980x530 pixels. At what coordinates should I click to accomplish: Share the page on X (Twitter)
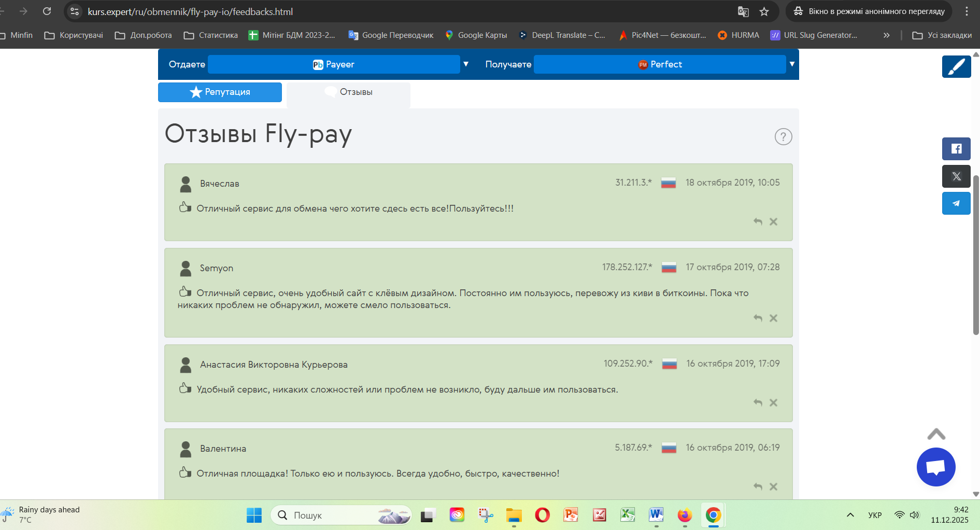(x=956, y=176)
